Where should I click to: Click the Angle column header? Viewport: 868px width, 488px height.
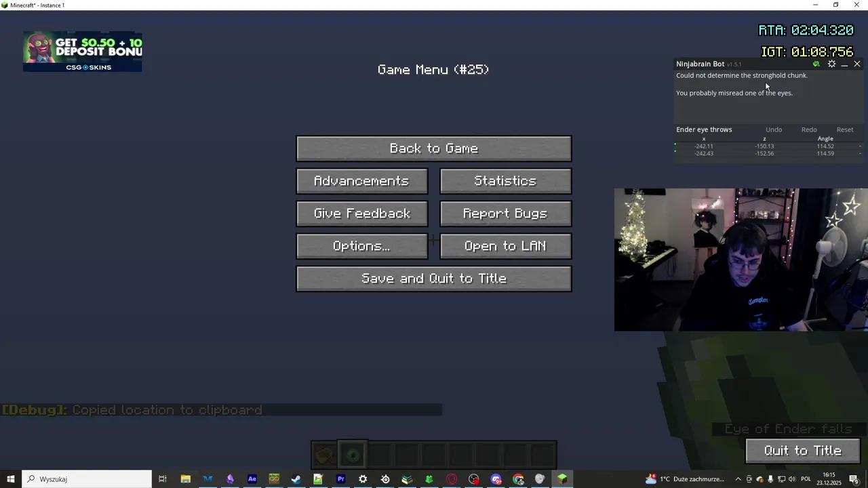[x=825, y=139]
